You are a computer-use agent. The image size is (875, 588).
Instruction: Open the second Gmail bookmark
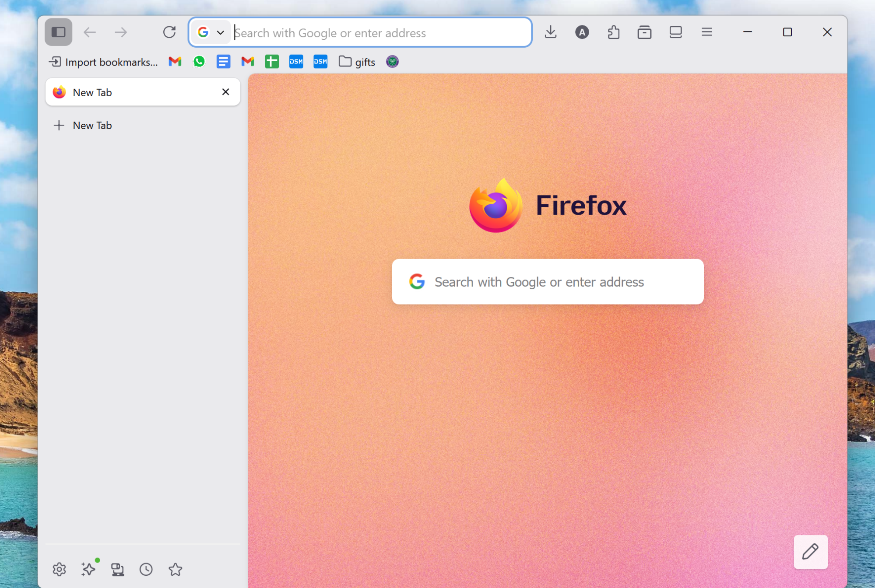[248, 62]
